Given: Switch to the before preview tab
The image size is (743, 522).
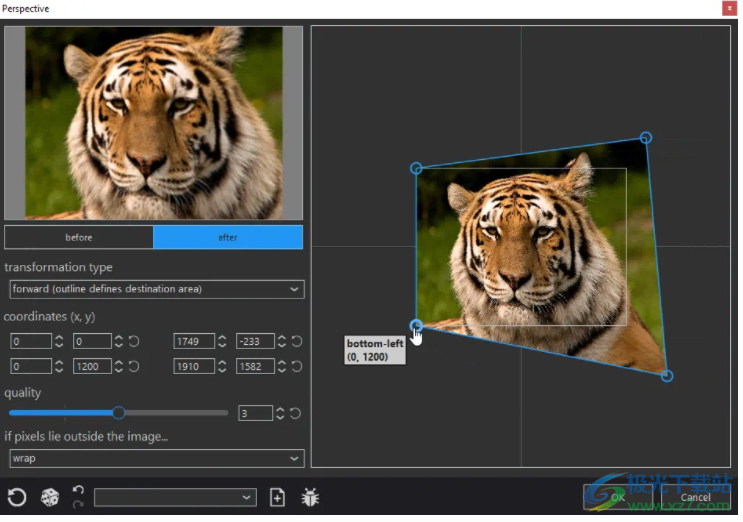Looking at the screenshot, I should tap(79, 237).
